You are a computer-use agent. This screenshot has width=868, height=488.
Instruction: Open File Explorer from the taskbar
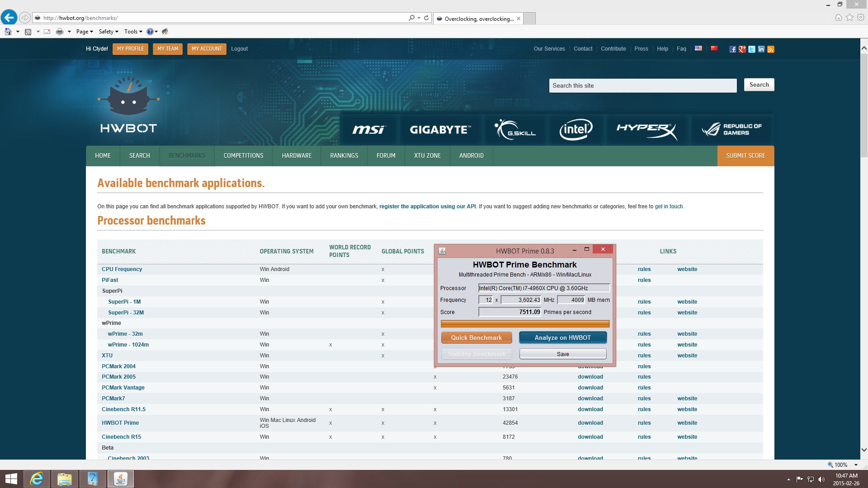(x=64, y=479)
